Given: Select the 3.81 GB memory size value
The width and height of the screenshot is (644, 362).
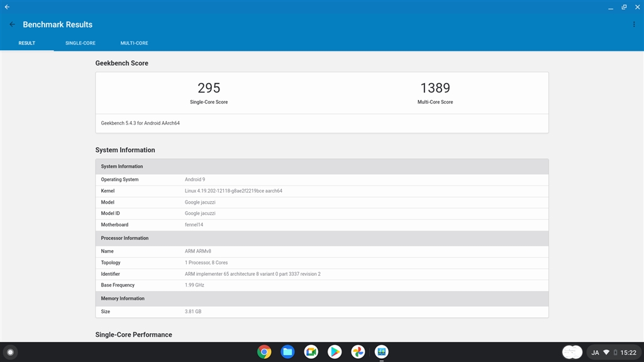Looking at the screenshot, I should 193,312.
